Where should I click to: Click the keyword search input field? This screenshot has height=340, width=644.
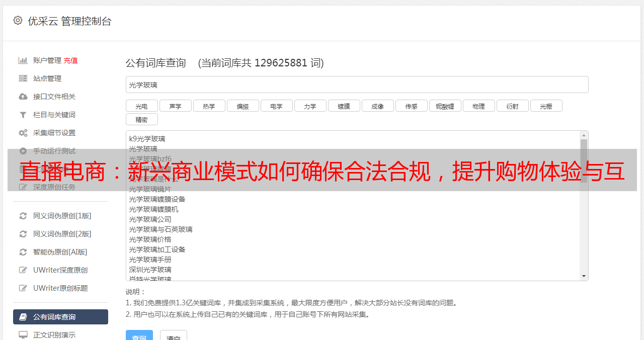point(357,84)
